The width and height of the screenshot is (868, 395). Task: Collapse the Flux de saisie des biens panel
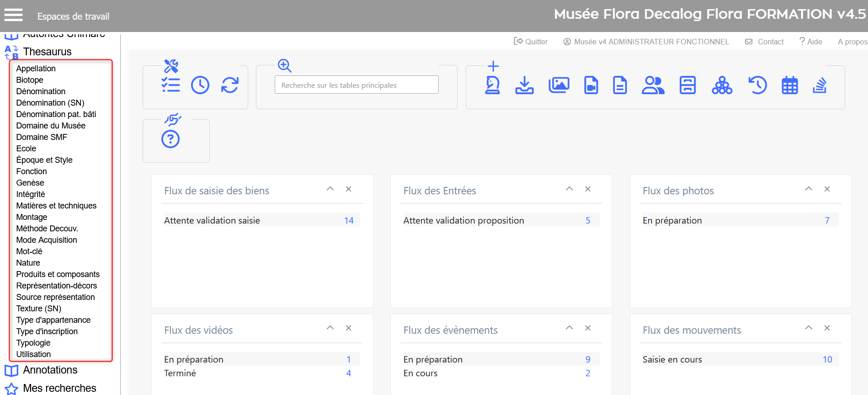tap(330, 189)
